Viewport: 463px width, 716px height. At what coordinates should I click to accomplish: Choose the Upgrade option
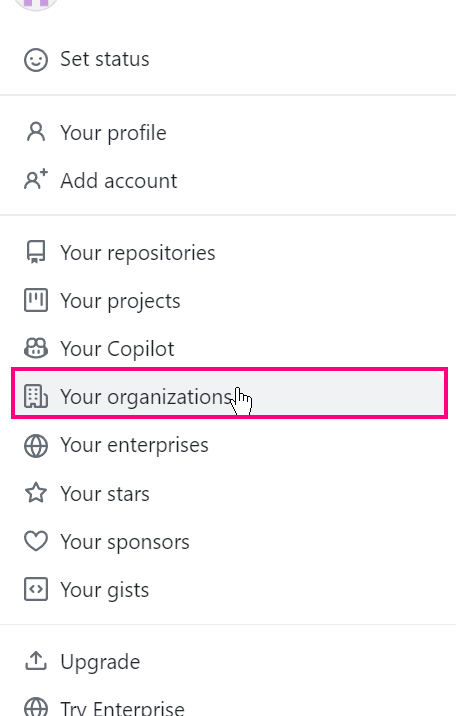pos(228,661)
